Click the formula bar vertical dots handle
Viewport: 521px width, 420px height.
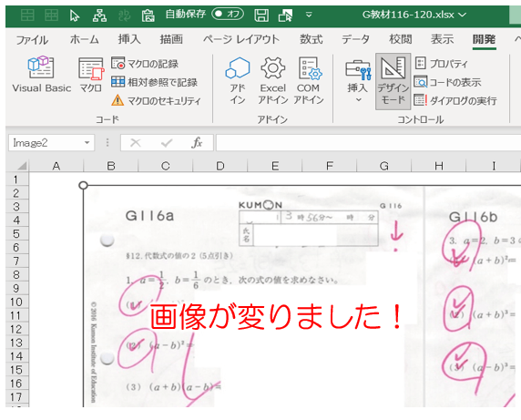[107, 143]
